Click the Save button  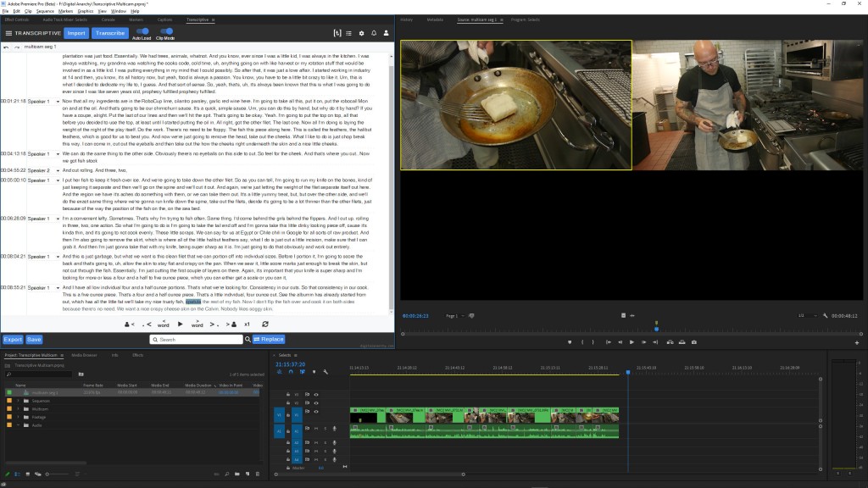pyautogui.click(x=34, y=340)
